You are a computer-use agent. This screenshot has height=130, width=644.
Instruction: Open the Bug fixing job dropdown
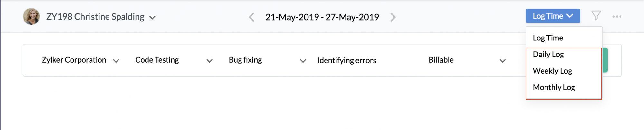[303, 61]
